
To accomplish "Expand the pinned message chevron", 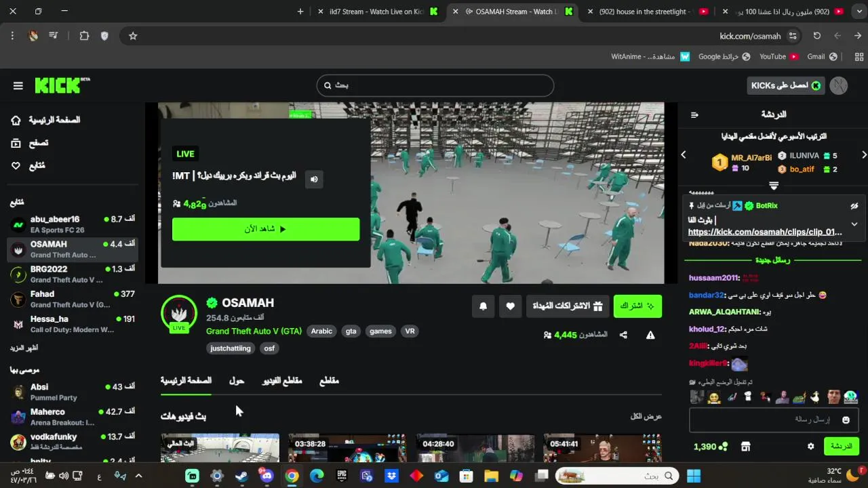I will tap(854, 224).
